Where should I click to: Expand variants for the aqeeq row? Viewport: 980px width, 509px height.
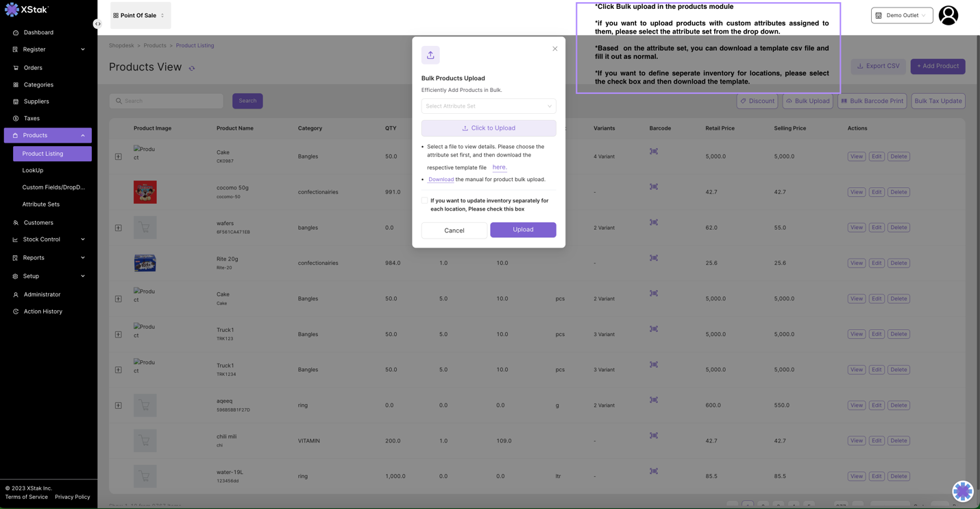point(119,405)
